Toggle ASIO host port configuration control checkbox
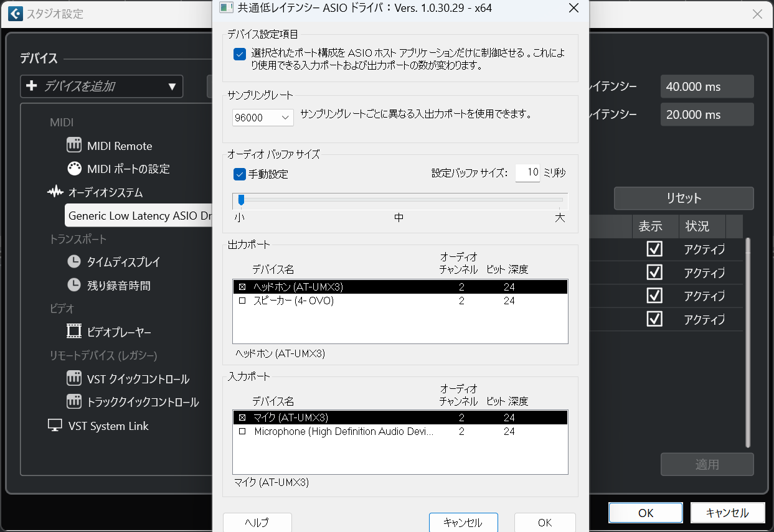774x532 pixels. coord(240,54)
